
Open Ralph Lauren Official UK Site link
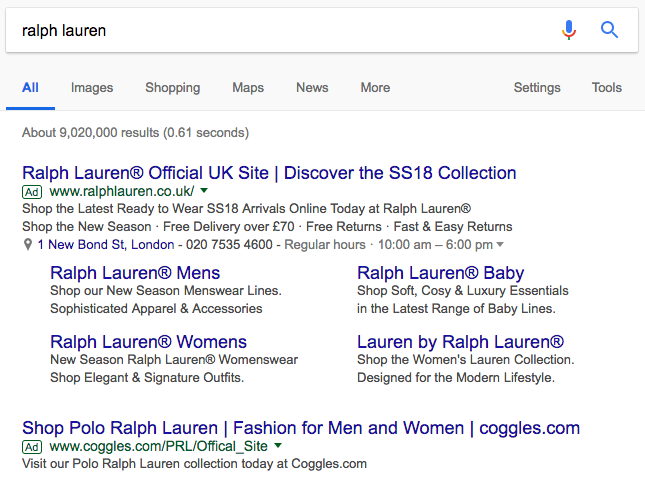point(269,173)
